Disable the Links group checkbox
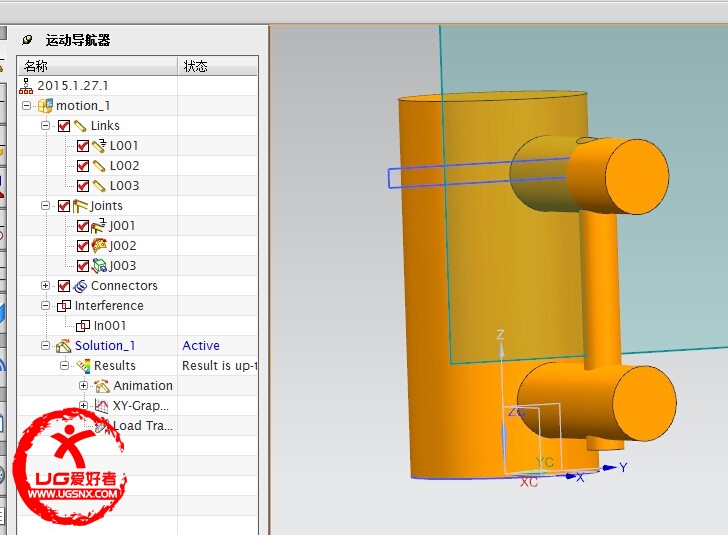Image resolution: width=728 pixels, height=535 pixels. pos(64,126)
